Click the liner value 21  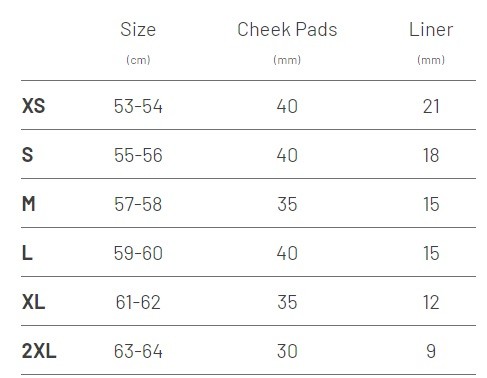tap(431, 106)
